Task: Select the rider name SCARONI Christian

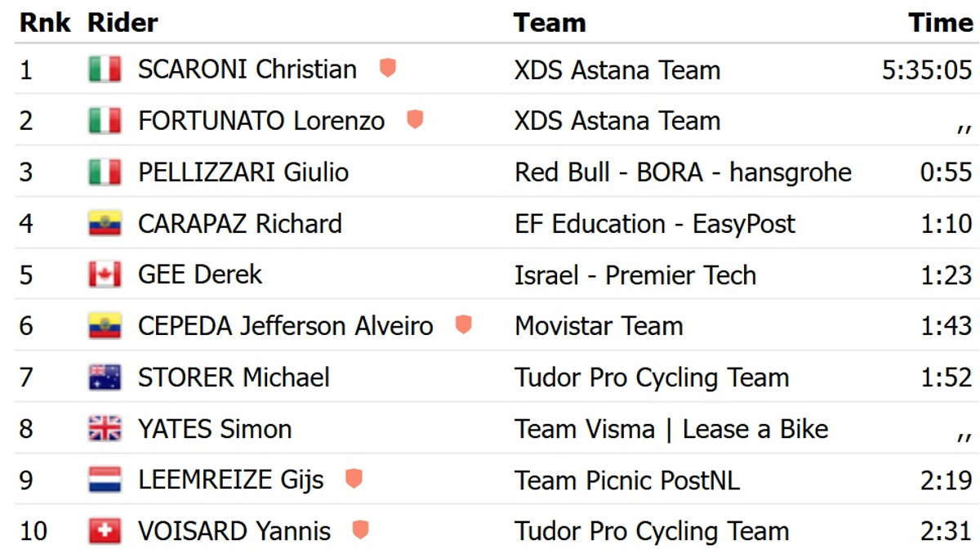Action: 247,69
